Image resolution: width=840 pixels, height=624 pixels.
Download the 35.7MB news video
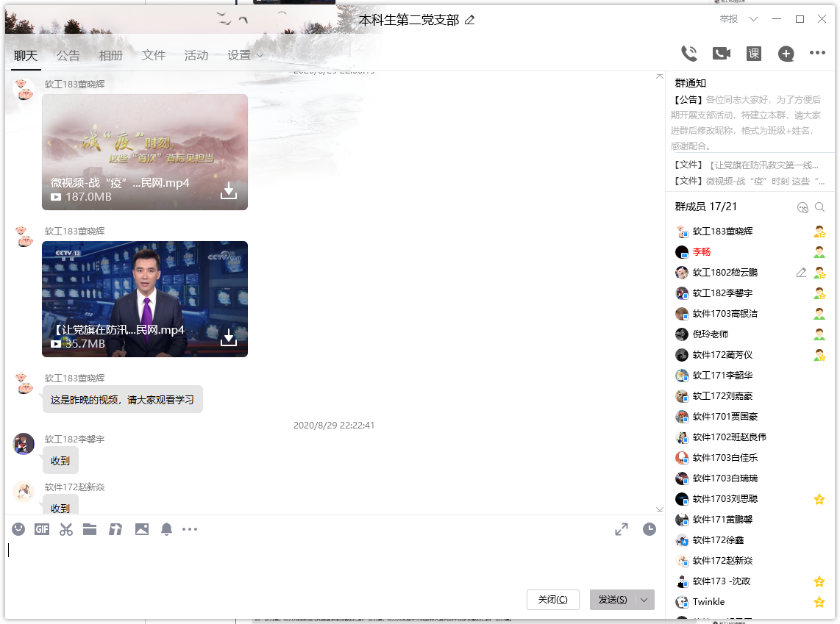[229, 337]
